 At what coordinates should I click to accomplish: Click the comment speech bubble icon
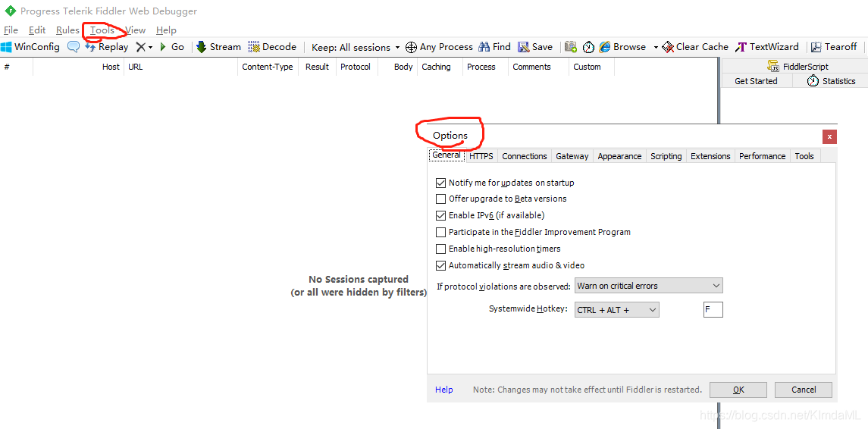[x=73, y=47]
